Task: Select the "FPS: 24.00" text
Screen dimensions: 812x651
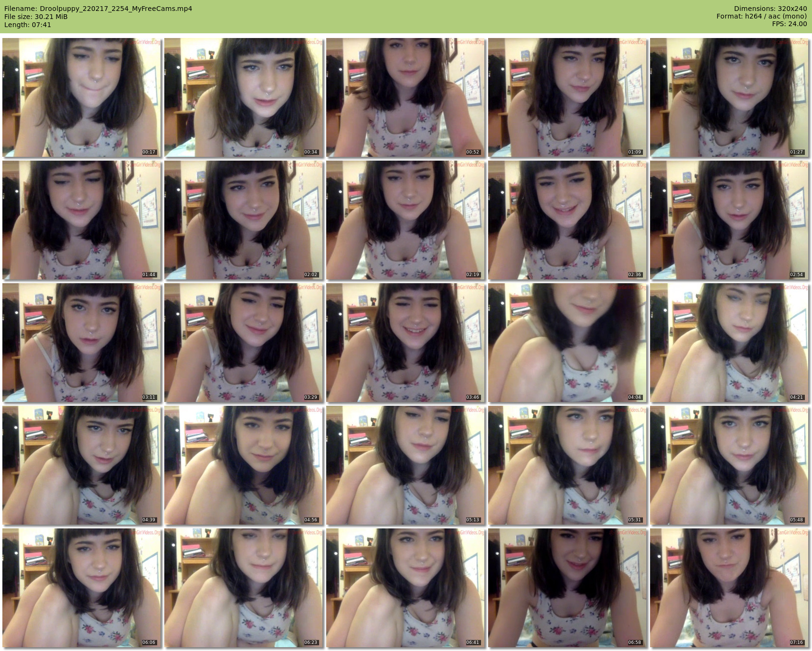Action: pyautogui.click(x=790, y=24)
